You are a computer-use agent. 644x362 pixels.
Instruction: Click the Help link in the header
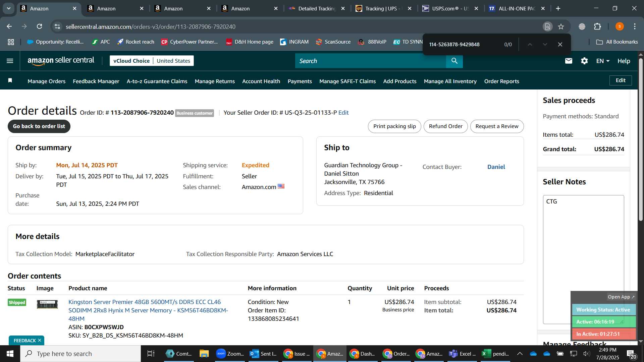click(624, 61)
